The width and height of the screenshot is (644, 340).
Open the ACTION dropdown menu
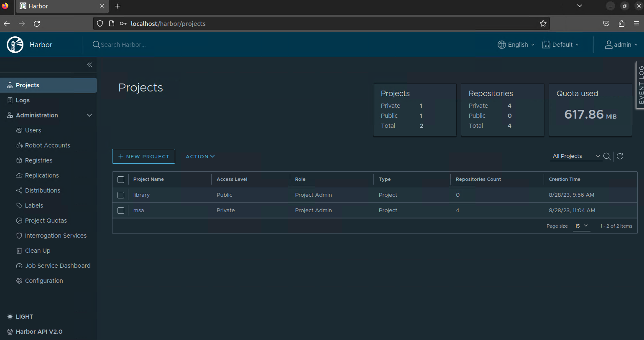coord(200,156)
